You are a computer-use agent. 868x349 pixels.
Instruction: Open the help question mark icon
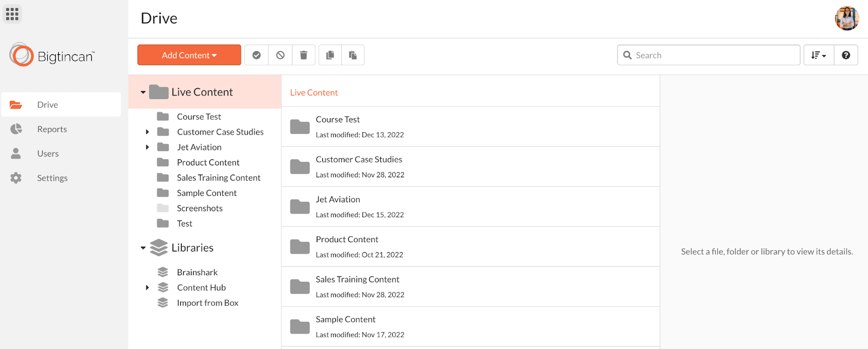pyautogui.click(x=846, y=55)
